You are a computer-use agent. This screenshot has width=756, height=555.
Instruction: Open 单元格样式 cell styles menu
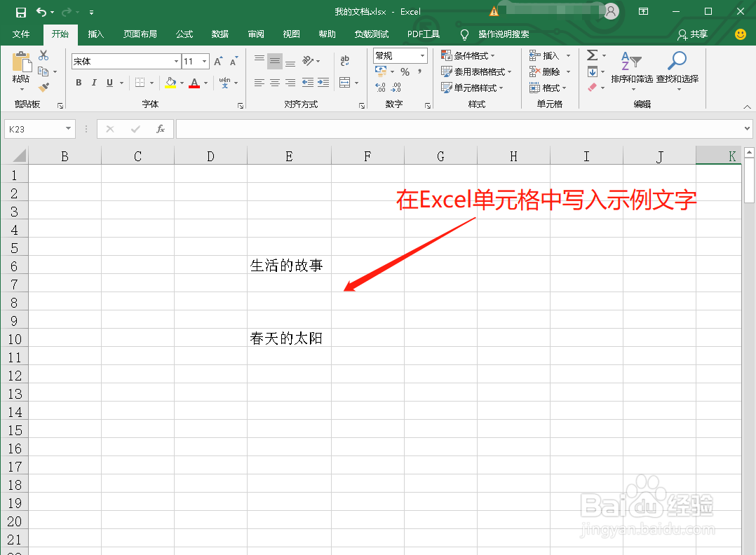click(x=472, y=88)
